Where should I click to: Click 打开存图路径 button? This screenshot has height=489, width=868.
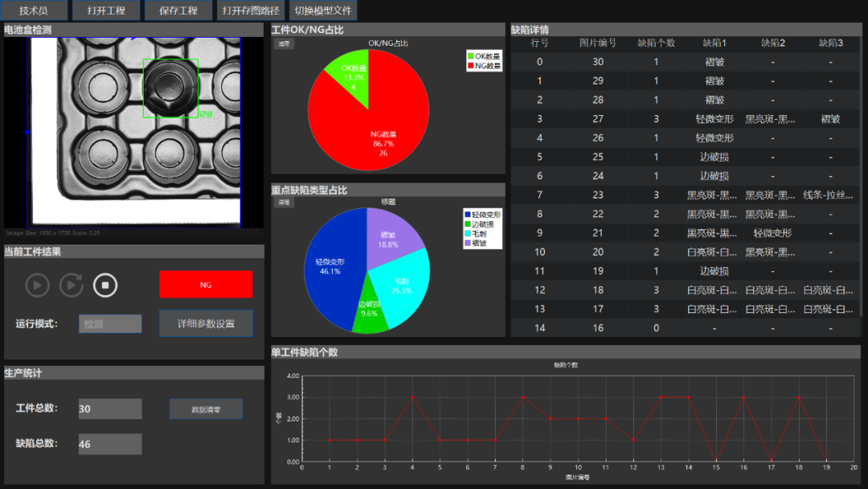251,10
